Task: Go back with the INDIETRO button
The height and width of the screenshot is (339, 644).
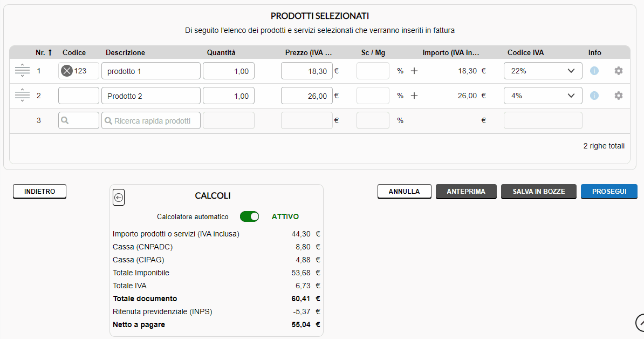Action: pyautogui.click(x=39, y=192)
